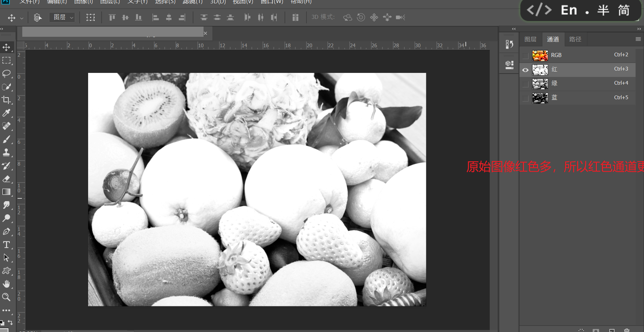
Task: Swap foreground and background colors arrow
Action: tap(10, 323)
